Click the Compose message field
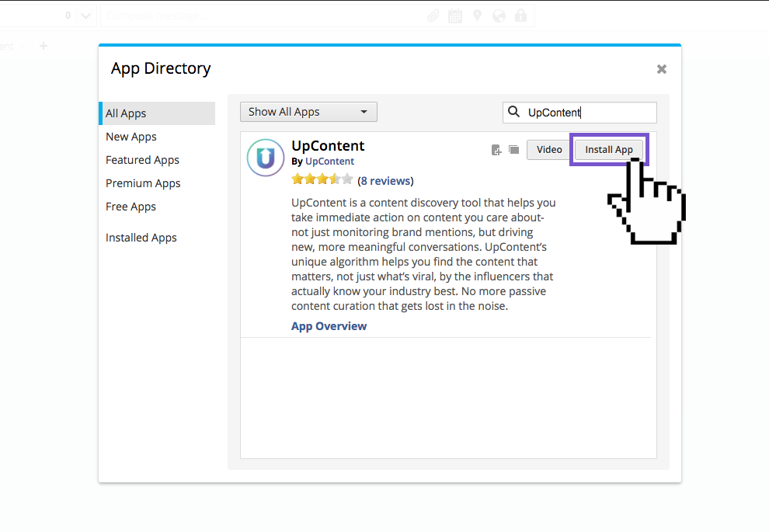Screen dimensions: 769x532 pos(318,16)
